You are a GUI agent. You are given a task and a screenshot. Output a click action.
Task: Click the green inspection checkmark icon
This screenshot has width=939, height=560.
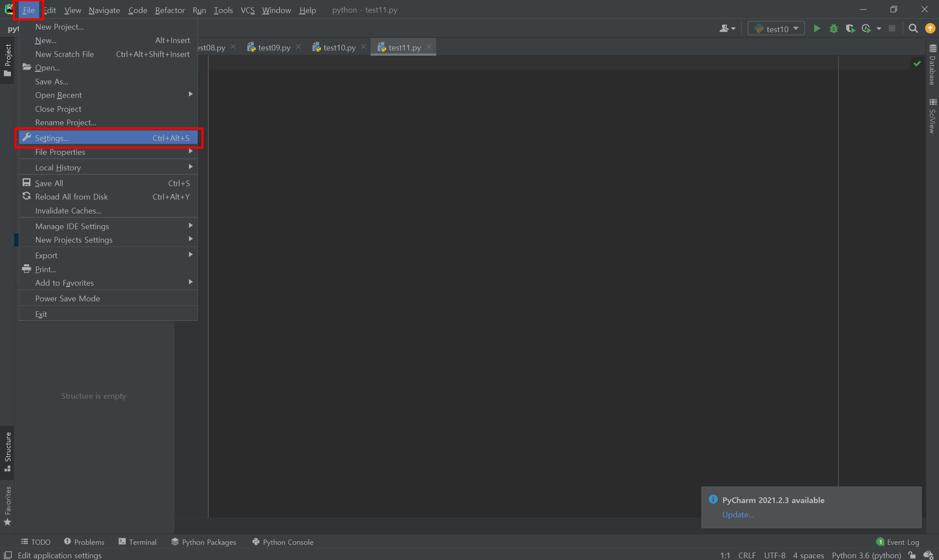pyautogui.click(x=917, y=64)
